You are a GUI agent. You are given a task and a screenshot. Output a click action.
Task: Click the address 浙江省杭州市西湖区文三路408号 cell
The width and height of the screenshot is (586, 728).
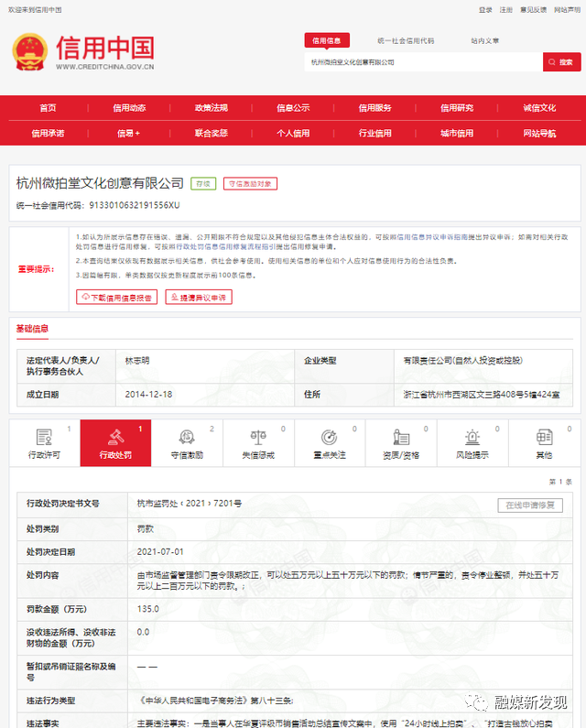click(x=482, y=394)
